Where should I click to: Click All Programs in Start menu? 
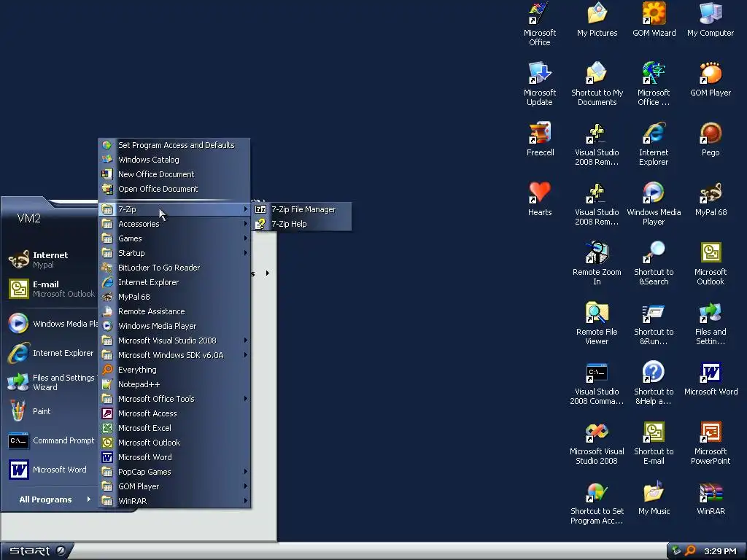tap(54, 499)
